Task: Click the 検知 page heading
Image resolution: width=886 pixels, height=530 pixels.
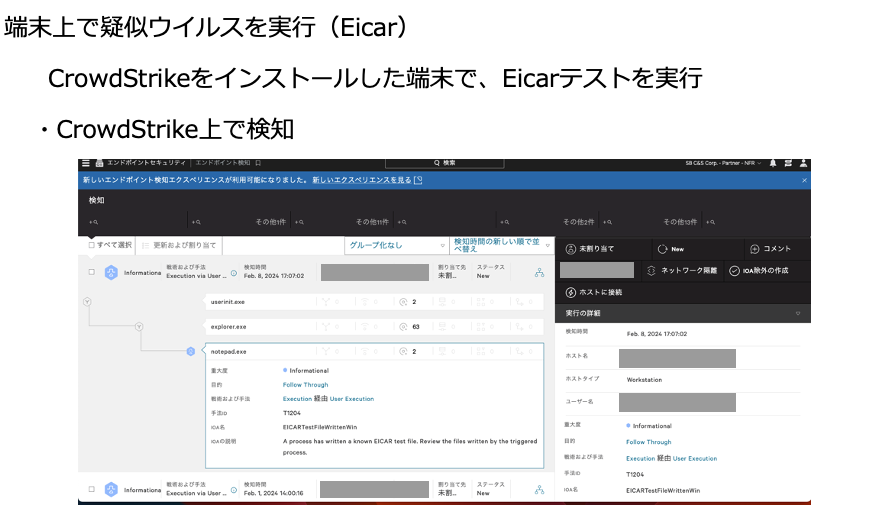Action: point(96,200)
